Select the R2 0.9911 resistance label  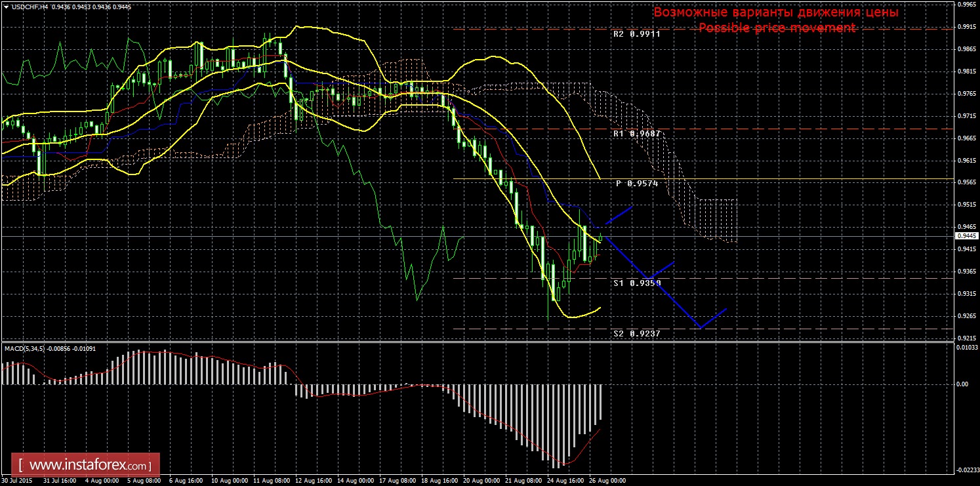click(x=636, y=34)
